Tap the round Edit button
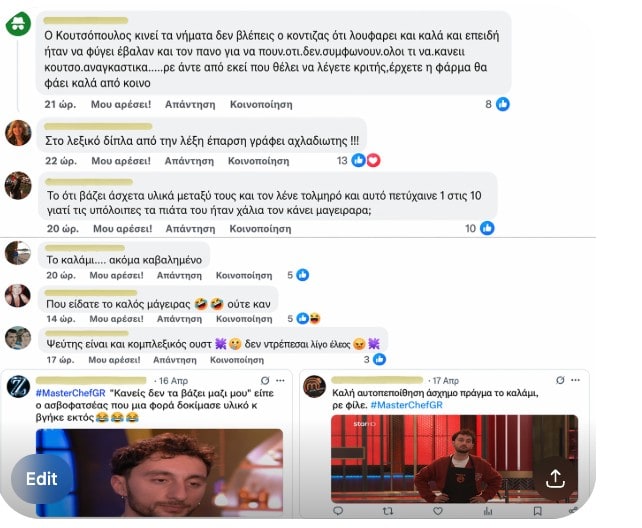Image resolution: width=642 pixels, height=528 pixels. (x=42, y=478)
